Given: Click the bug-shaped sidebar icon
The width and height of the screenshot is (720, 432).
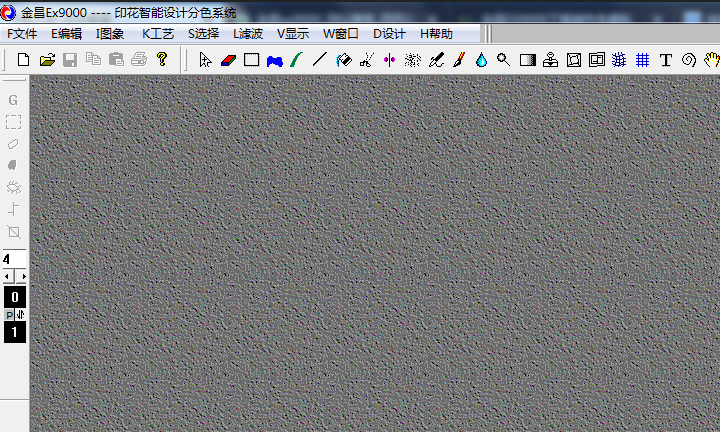Looking at the screenshot, I should [x=13, y=187].
